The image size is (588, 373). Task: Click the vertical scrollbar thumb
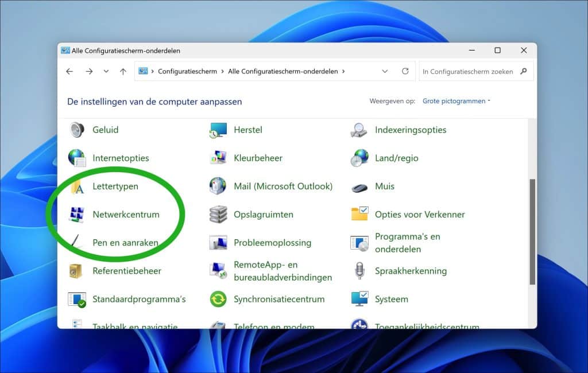(x=532, y=232)
